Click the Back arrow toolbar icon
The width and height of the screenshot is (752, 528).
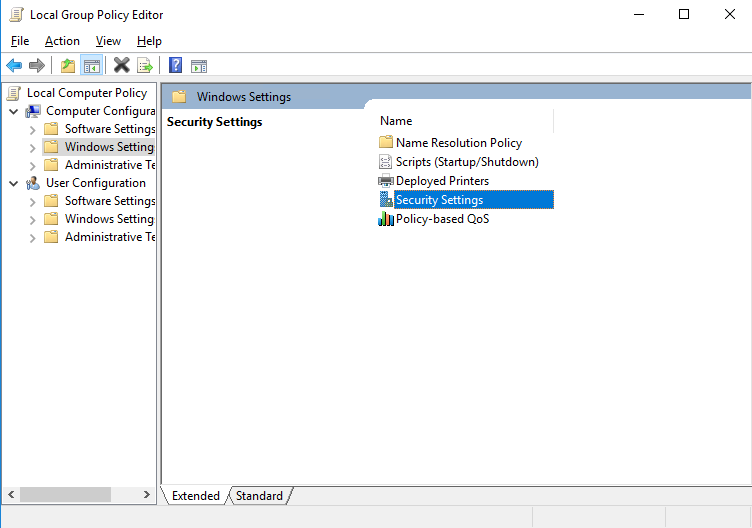click(x=14, y=66)
